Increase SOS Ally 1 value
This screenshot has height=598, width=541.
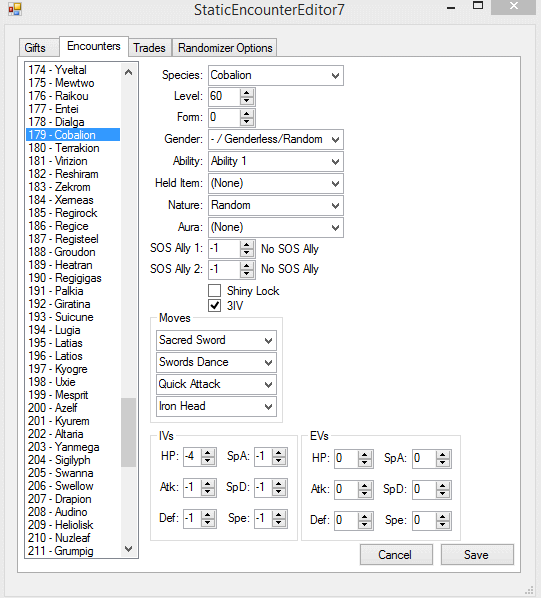tap(247, 245)
